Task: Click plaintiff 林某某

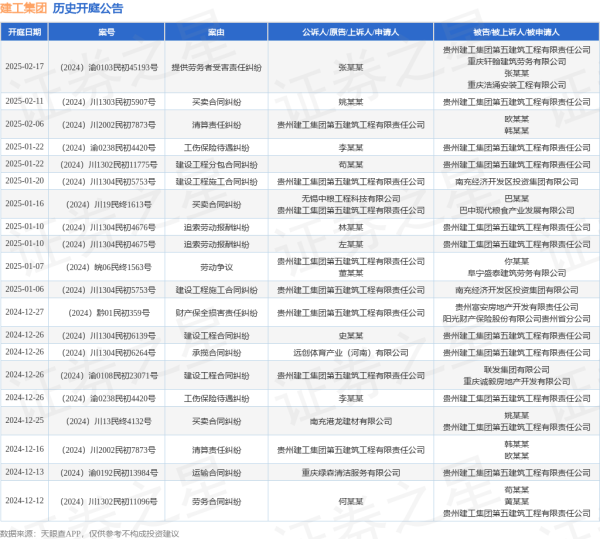Action: pos(351,228)
